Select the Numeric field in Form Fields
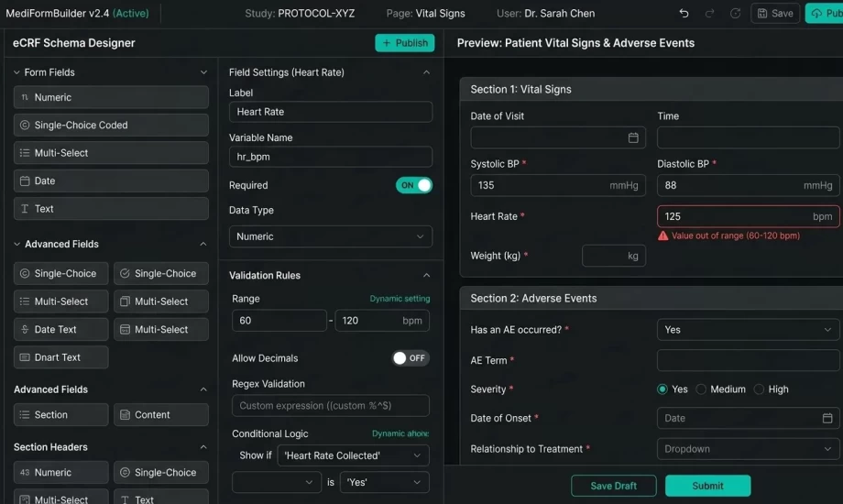Screen dimensions: 843x504 (111, 97)
